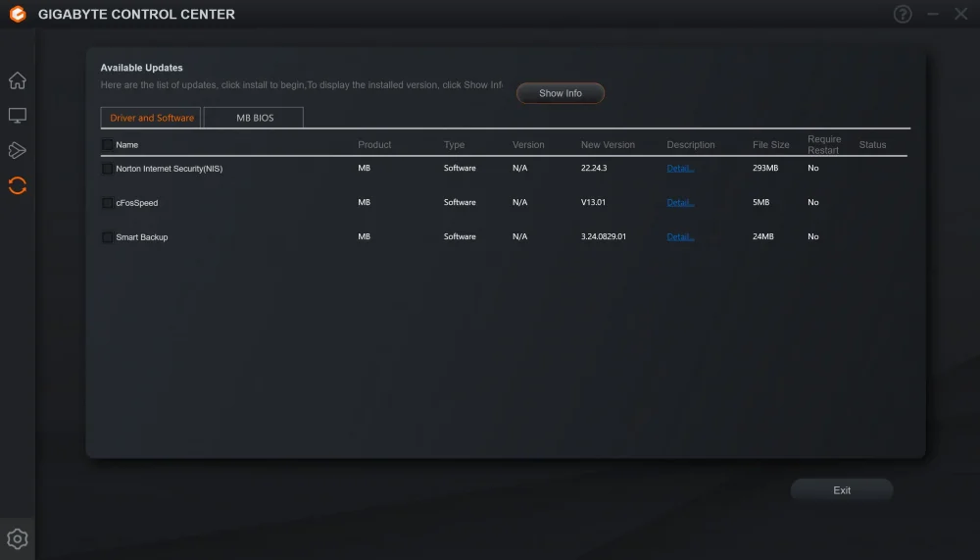Click the Name column header
The image size is (980, 560).
pos(126,144)
